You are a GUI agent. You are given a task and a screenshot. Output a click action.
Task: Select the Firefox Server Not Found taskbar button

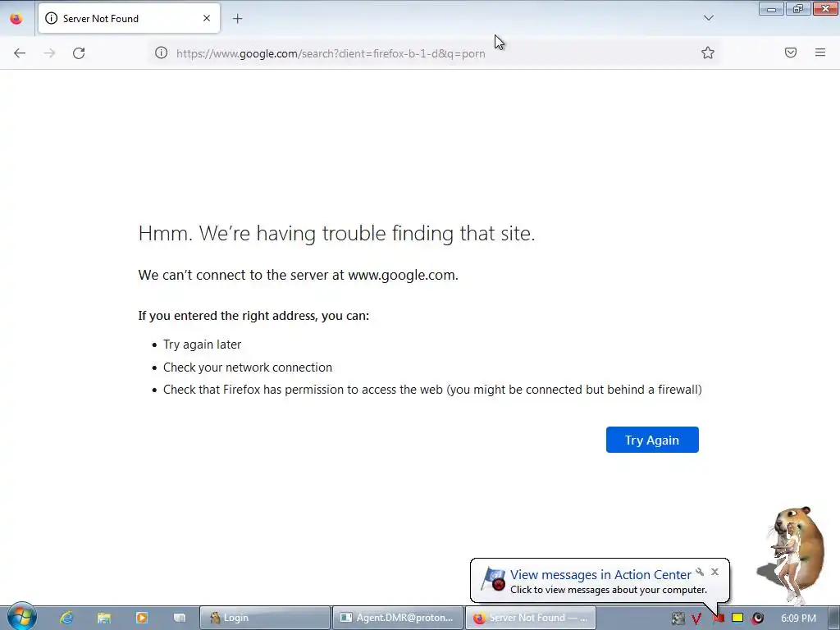(531, 618)
